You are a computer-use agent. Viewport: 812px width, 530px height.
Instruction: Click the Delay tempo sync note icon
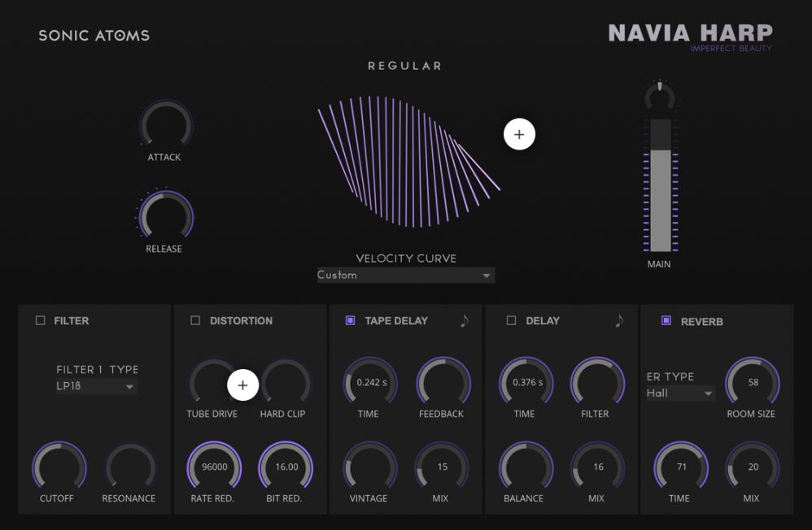click(x=619, y=321)
